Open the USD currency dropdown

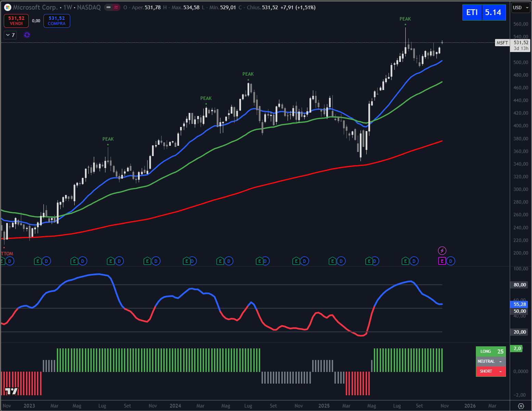click(520, 8)
